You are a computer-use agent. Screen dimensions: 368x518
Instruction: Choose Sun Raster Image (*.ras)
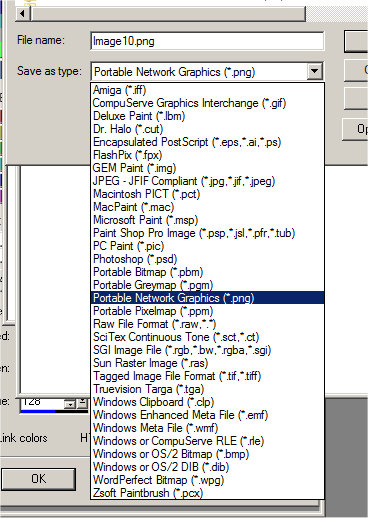pyautogui.click(x=207, y=363)
